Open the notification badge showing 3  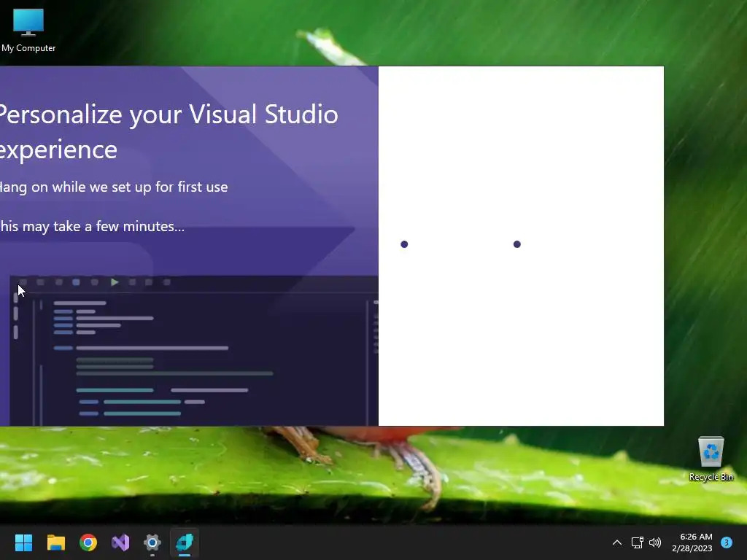[x=727, y=542]
